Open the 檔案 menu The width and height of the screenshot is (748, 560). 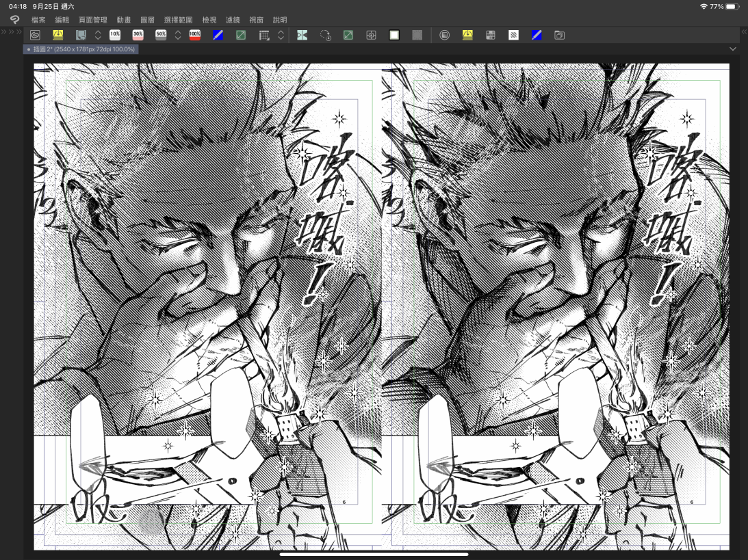click(x=38, y=20)
